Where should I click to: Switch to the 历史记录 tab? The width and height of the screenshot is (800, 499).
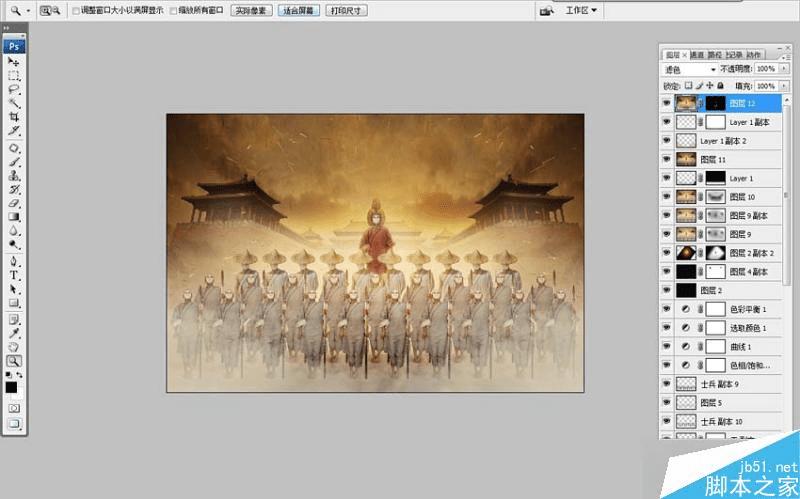pyautogui.click(x=734, y=55)
